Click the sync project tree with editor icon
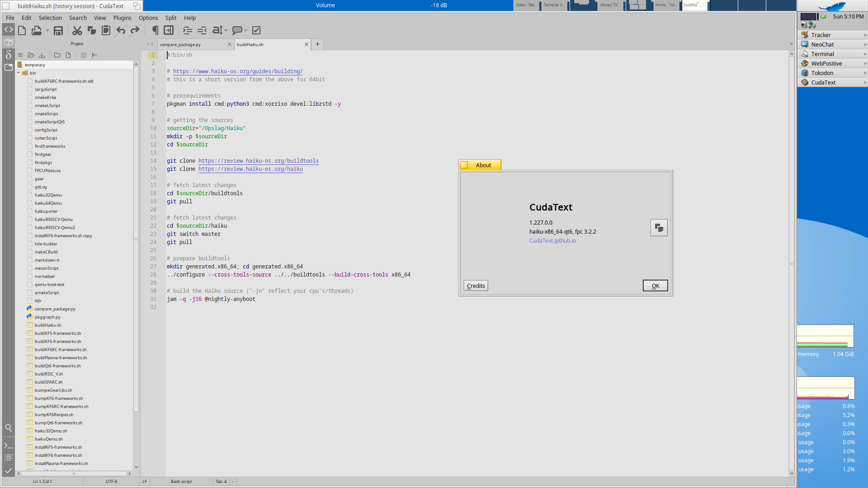 [x=94, y=55]
